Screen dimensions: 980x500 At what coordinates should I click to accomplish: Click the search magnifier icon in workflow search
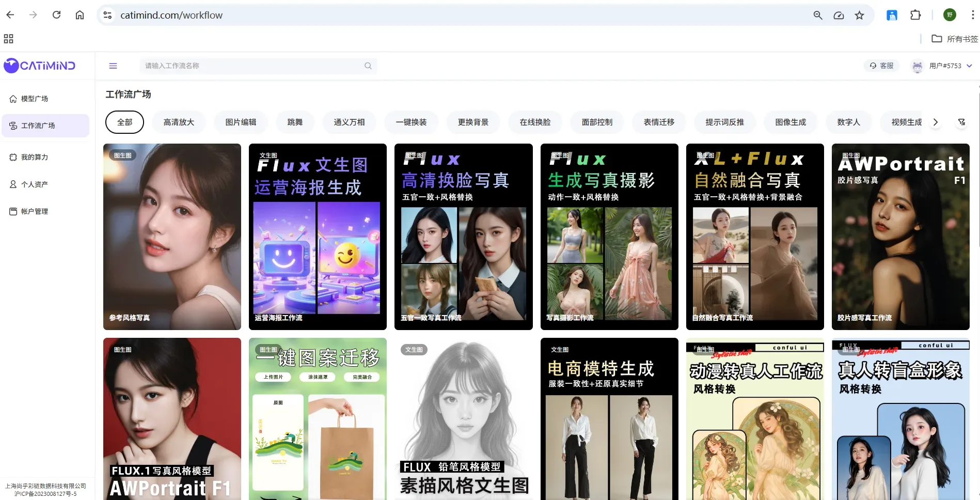pos(368,66)
